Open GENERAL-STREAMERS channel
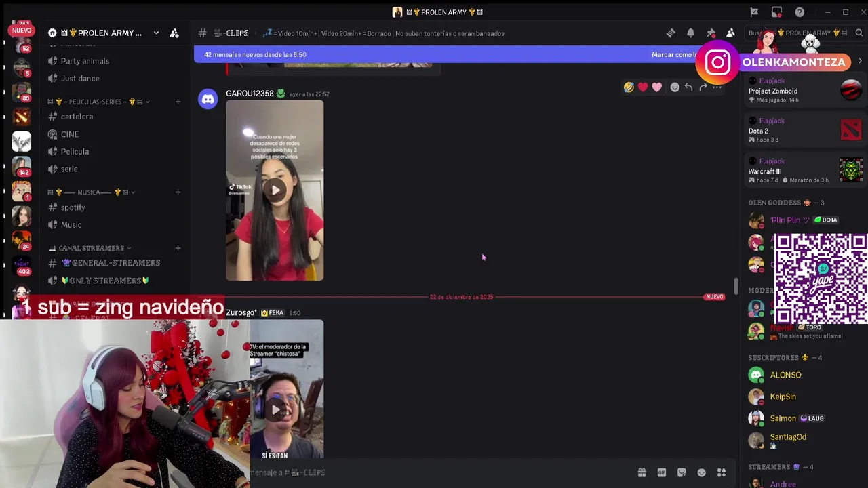Image resolution: width=868 pixels, height=488 pixels. click(112, 263)
